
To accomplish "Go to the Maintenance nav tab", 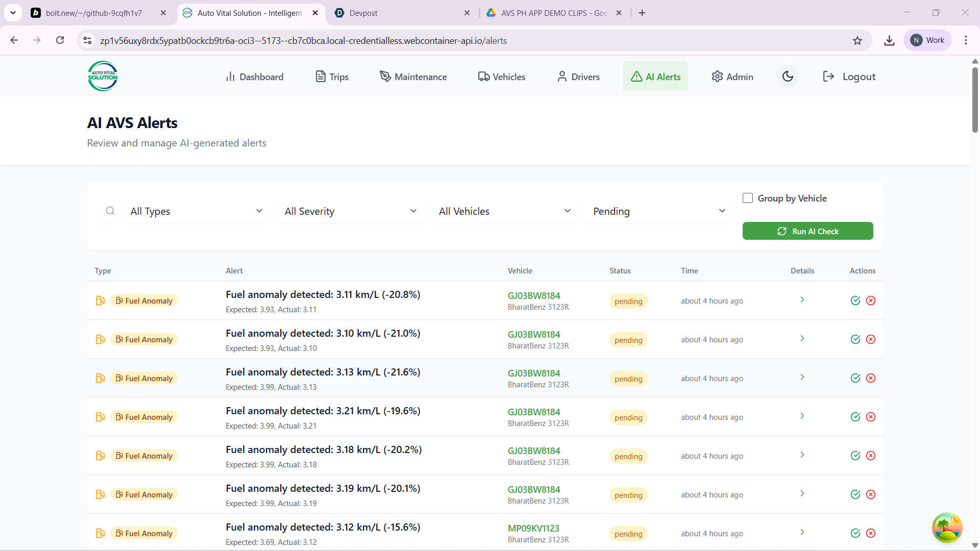I will (x=413, y=77).
